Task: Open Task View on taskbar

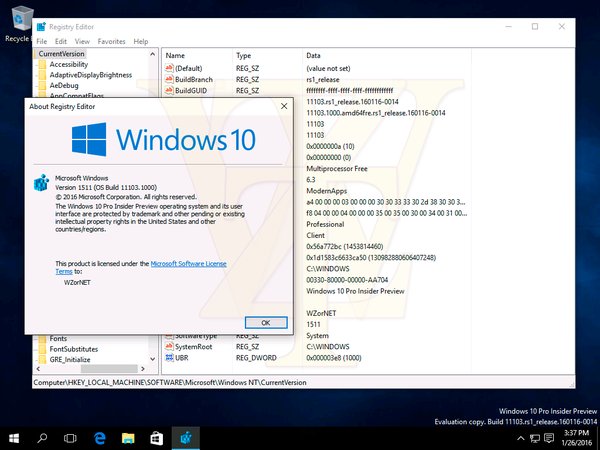Action: tap(72, 438)
